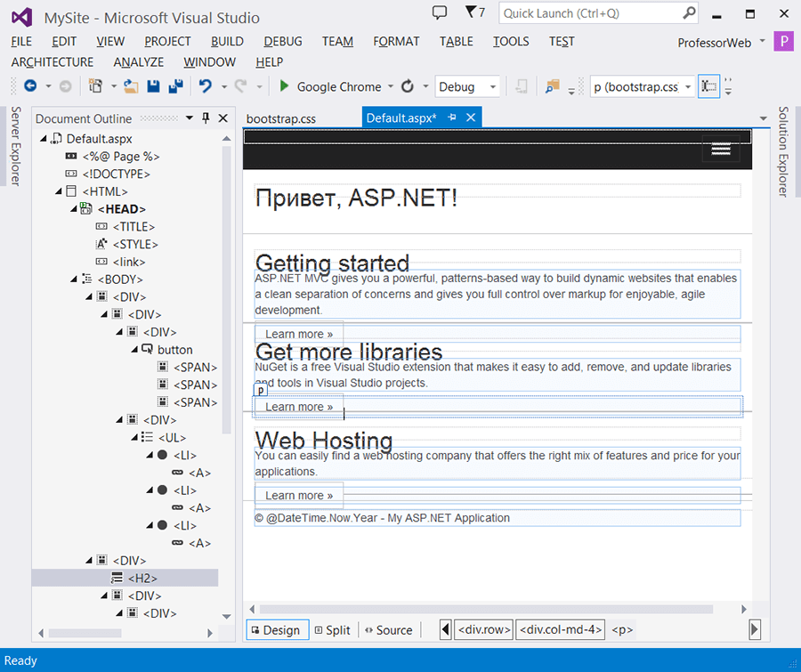
Task: Undo the last action
Action: (x=206, y=86)
